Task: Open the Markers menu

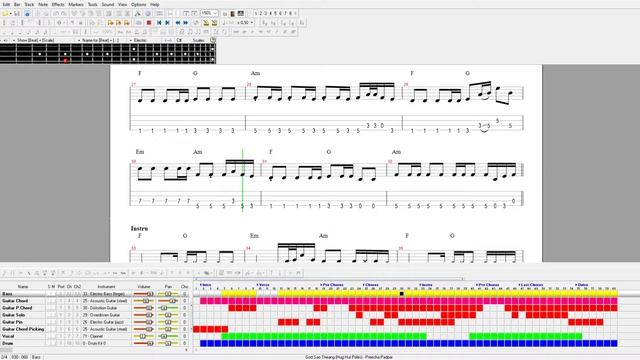Action: [x=76, y=4]
